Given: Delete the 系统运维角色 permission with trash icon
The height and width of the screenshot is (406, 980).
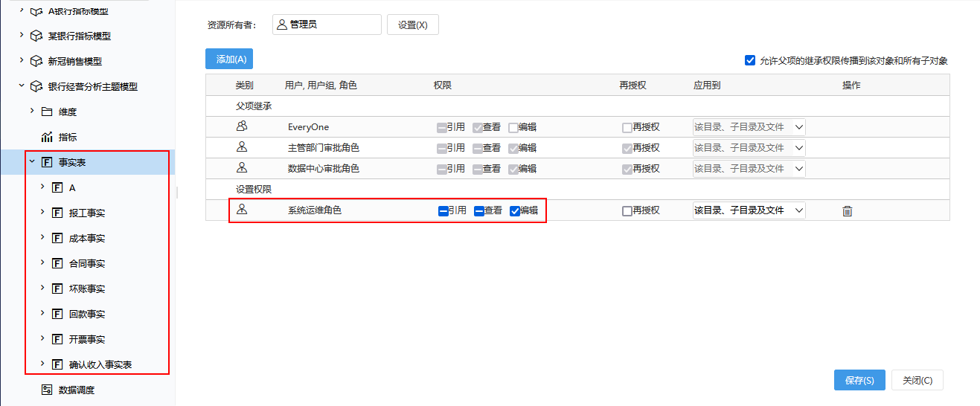Looking at the screenshot, I should pos(847,211).
